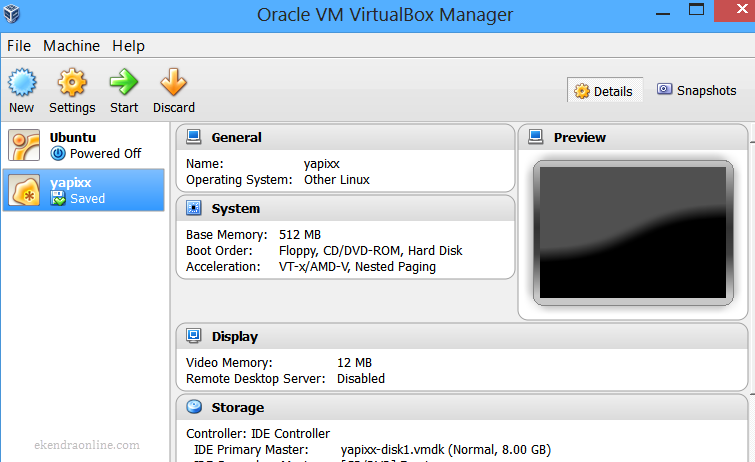The height and width of the screenshot is (462, 755).
Task: Click the Preview section monitor icon
Action: (535, 137)
